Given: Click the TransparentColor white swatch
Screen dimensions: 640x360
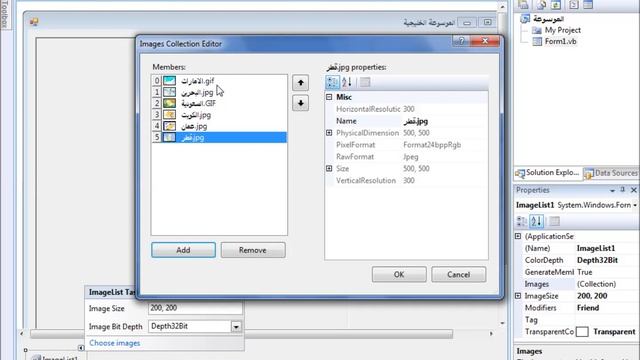Looking at the screenshot, I should [x=582, y=332].
